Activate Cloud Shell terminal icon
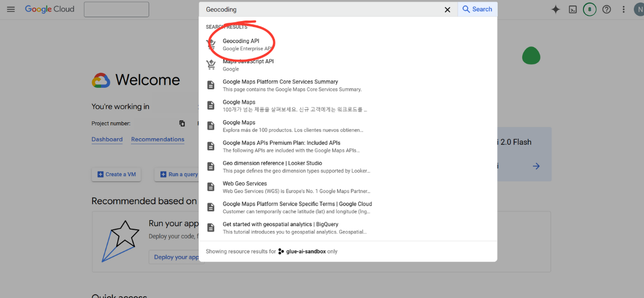 (573, 9)
